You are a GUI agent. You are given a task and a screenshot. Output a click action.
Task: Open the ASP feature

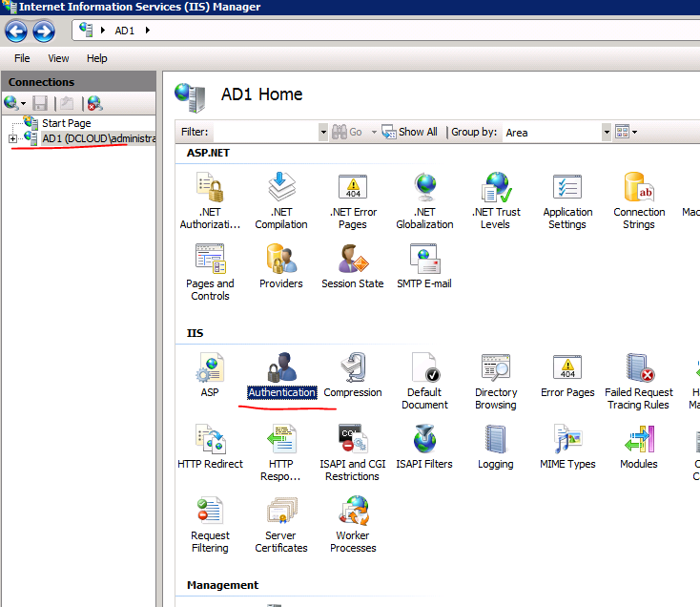(x=210, y=375)
